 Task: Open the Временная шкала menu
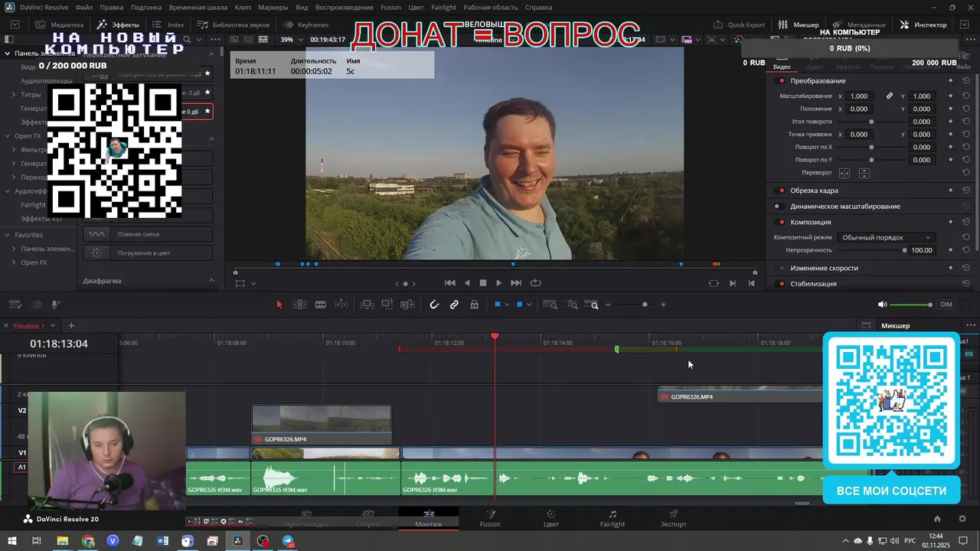198,7
